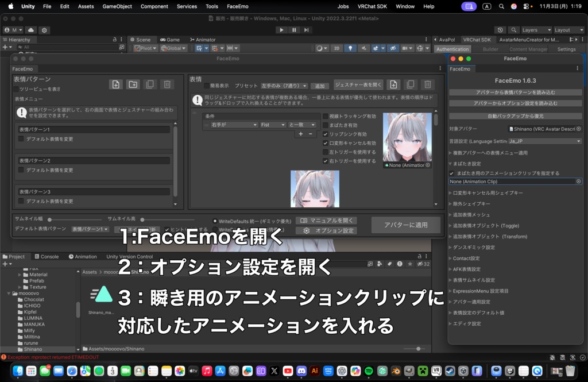Click the create folder icon in 表情パターン panel
The image size is (588, 382).
(x=133, y=84)
